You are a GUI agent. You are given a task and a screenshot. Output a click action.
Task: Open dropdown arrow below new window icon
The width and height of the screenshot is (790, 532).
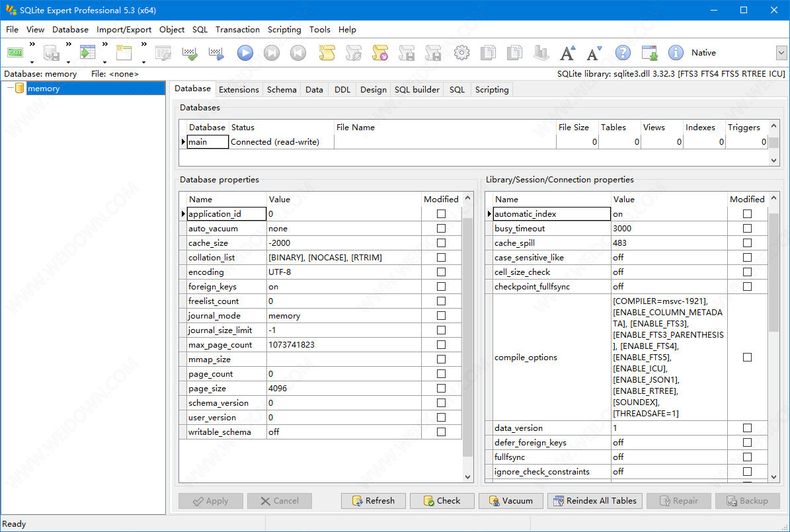pyautogui.click(x=143, y=63)
